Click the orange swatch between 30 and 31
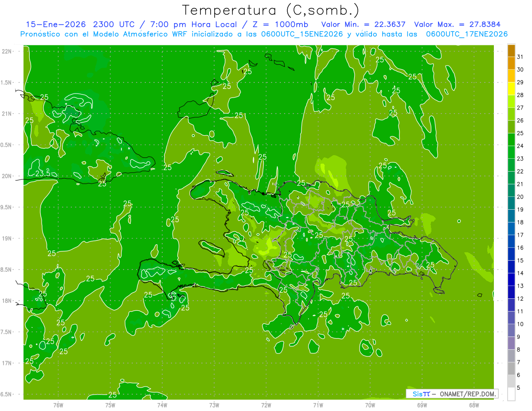 coord(511,63)
